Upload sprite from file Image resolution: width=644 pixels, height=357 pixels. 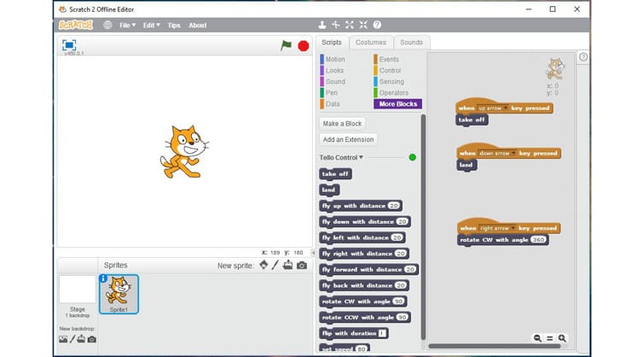288,265
